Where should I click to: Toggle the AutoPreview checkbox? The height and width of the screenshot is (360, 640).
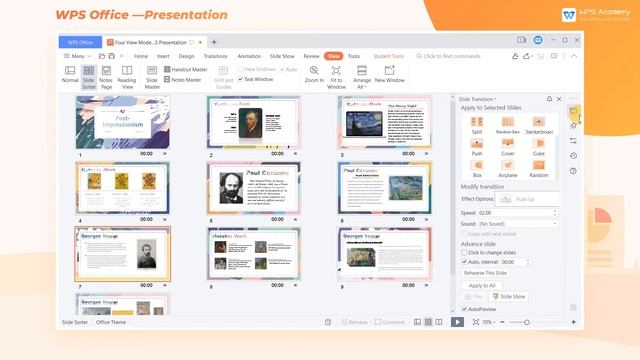pyautogui.click(x=464, y=309)
